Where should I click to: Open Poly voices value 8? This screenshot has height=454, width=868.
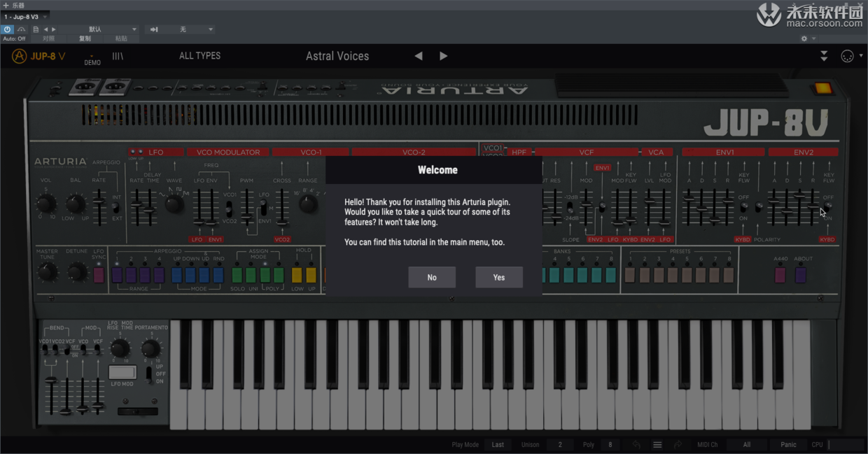point(610,445)
